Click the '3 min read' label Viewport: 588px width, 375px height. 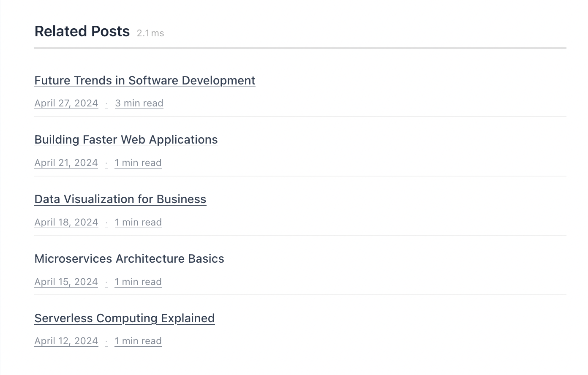139,103
